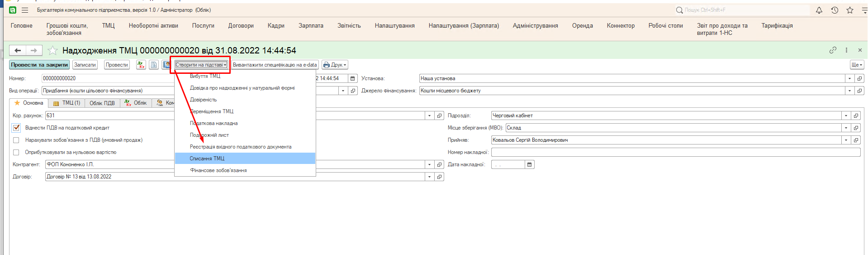This screenshot has width=868, height=255.
Task: Click the Провести та закрити button
Action: pos(39,65)
